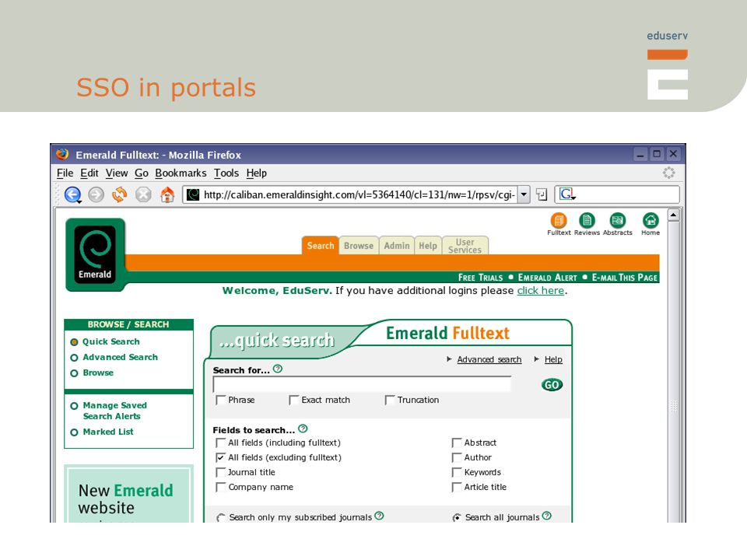
Task: Click the Free Trials link
Action: [480, 278]
